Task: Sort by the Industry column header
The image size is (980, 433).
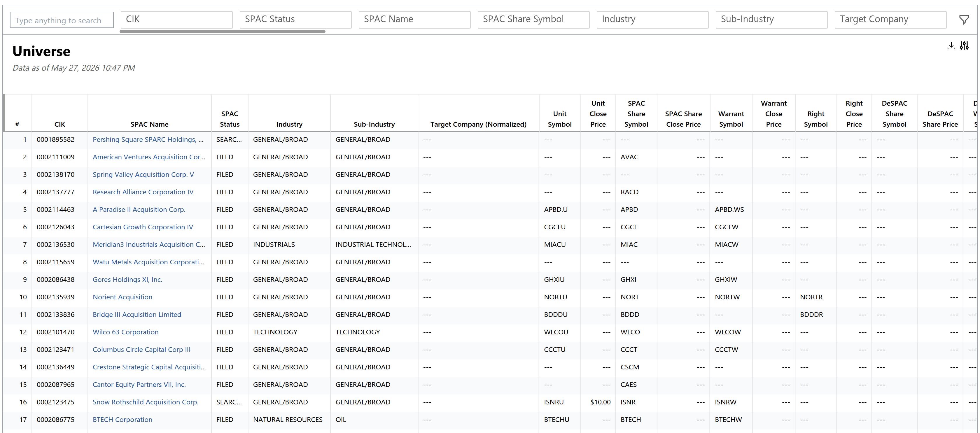Action: click(x=289, y=124)
